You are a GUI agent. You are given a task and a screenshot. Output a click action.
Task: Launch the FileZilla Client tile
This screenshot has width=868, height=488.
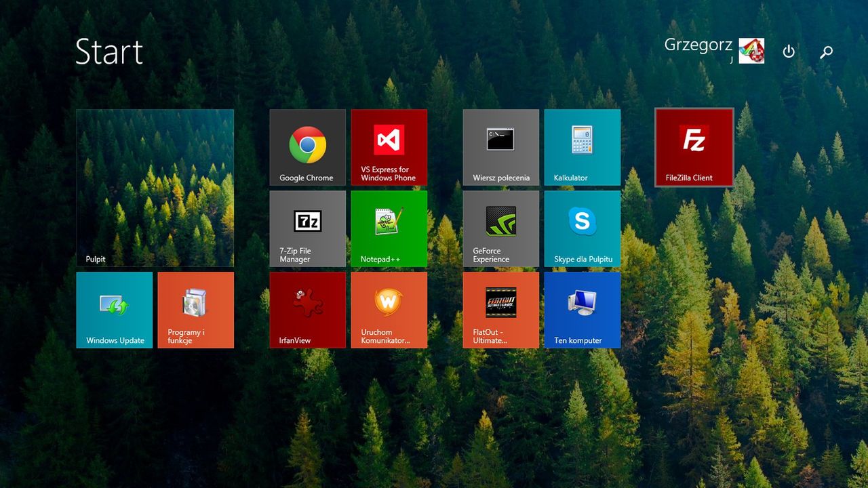click(694, 147)
